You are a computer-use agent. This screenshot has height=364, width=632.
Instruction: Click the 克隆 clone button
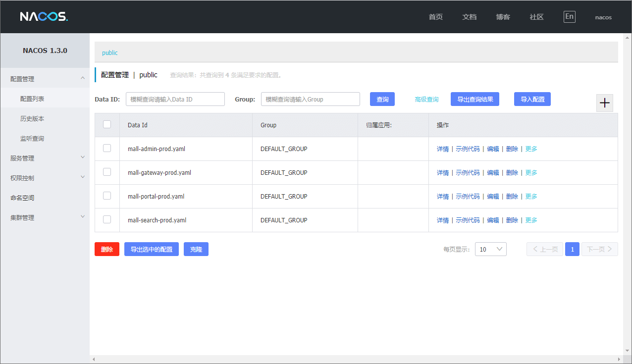[x=196, y=249]
